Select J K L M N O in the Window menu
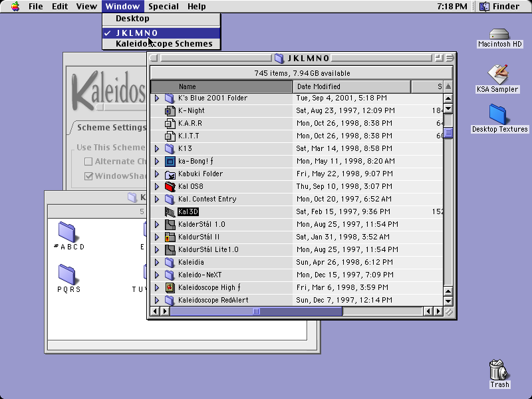The height and width of the screenshot is (399, 532). [161, 33]
